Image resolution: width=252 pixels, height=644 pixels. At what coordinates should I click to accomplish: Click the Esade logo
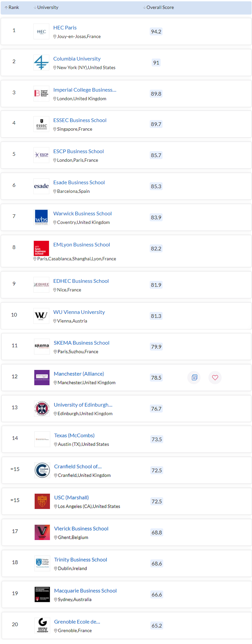[x=41, y=186]
